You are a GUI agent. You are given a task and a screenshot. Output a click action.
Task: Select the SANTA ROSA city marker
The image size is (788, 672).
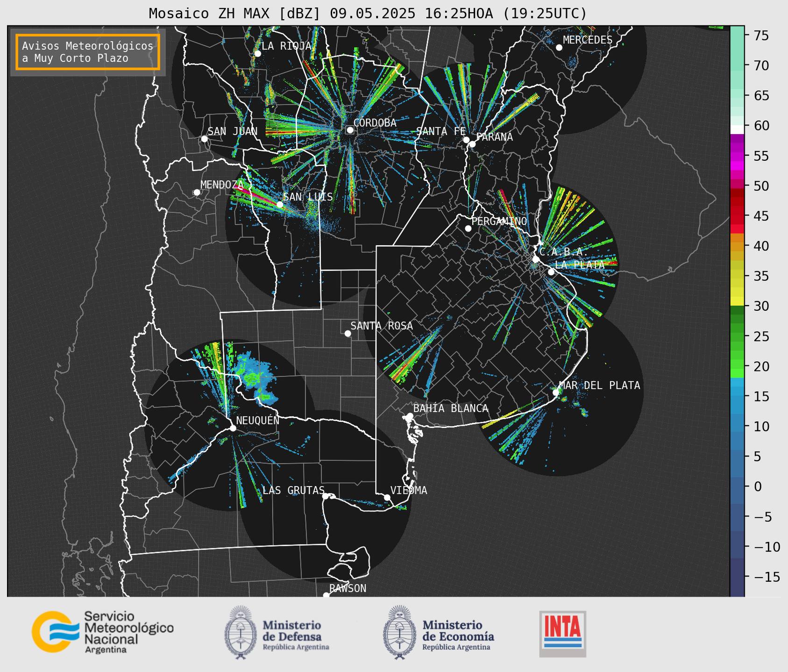348,333
